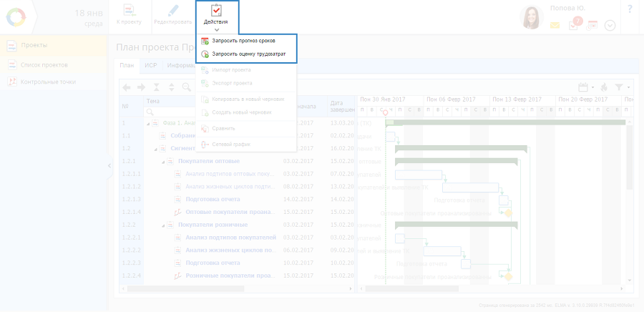Click the Редактировать pencil button
Screen dimensions: 644x312
173,15
